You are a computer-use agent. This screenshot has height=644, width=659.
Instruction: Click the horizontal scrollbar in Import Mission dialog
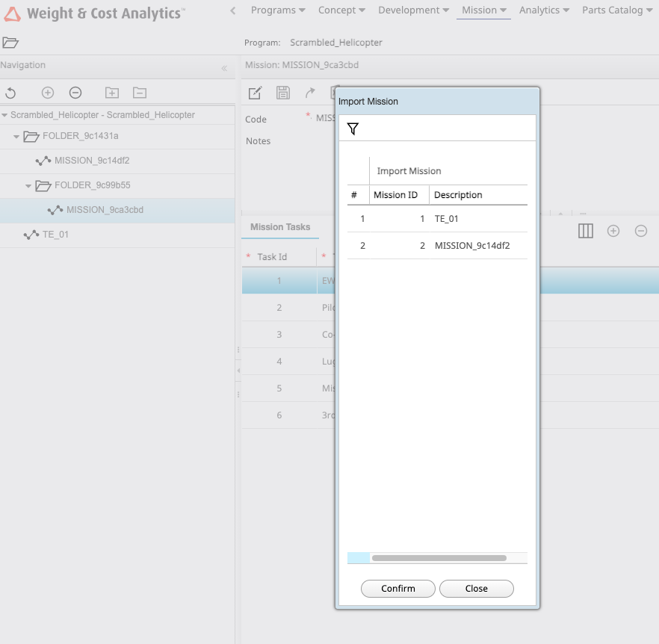pyautogui.click(x=439, y=558)
